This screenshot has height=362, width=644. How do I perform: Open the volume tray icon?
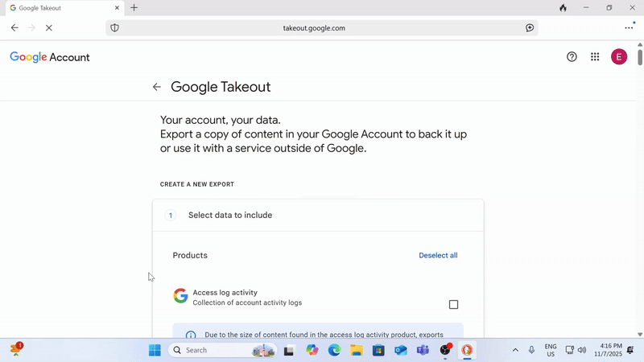[x=582, y=350]
